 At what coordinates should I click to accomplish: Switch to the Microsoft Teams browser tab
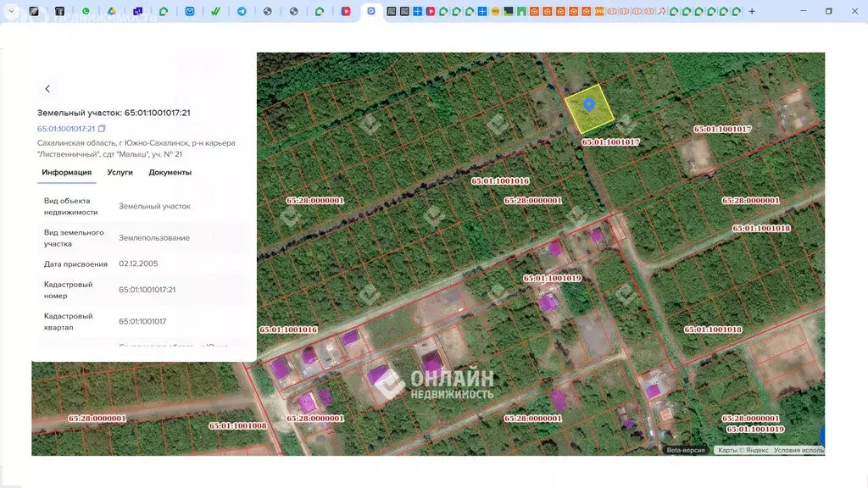click(x=138, y=11)
